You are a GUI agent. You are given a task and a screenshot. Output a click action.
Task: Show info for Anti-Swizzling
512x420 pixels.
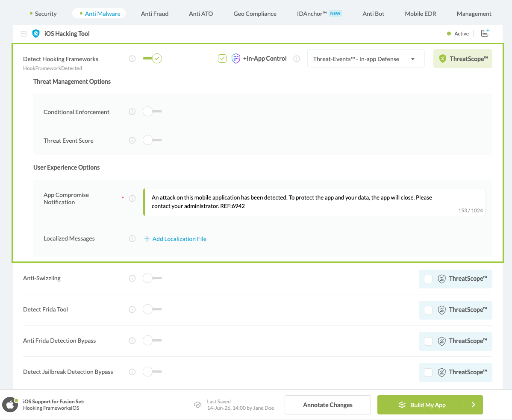tap(132, 278)
